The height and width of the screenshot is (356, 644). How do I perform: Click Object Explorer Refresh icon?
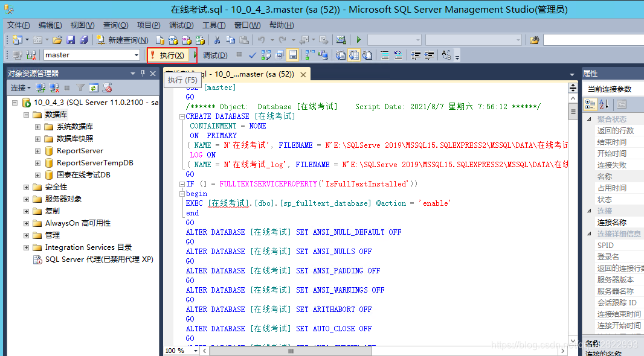[94, 87]
